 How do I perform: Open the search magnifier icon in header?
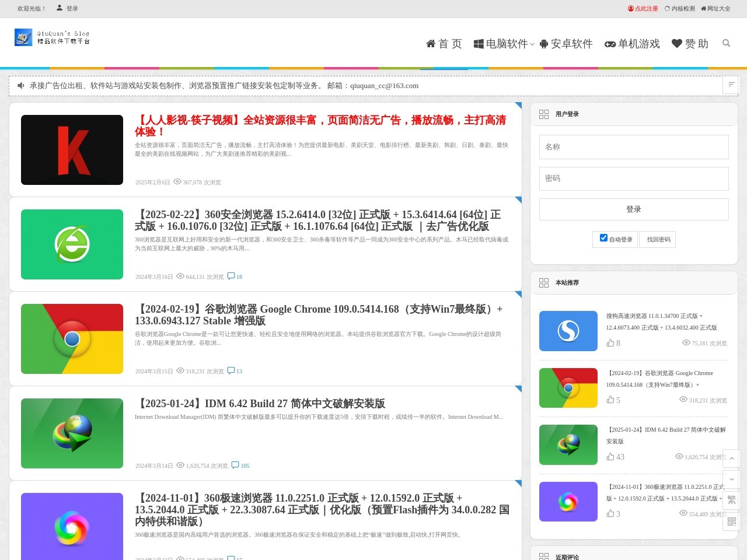(726, 43)
